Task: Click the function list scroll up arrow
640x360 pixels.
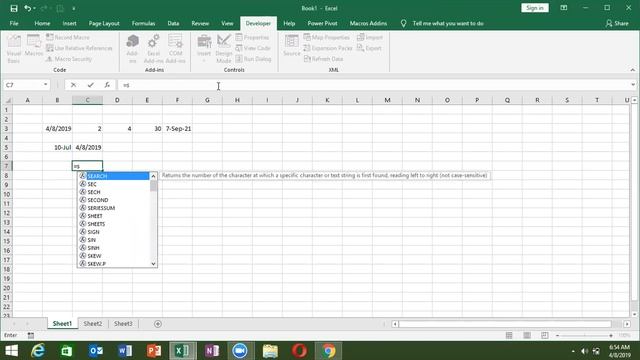Action: point(153,176)
